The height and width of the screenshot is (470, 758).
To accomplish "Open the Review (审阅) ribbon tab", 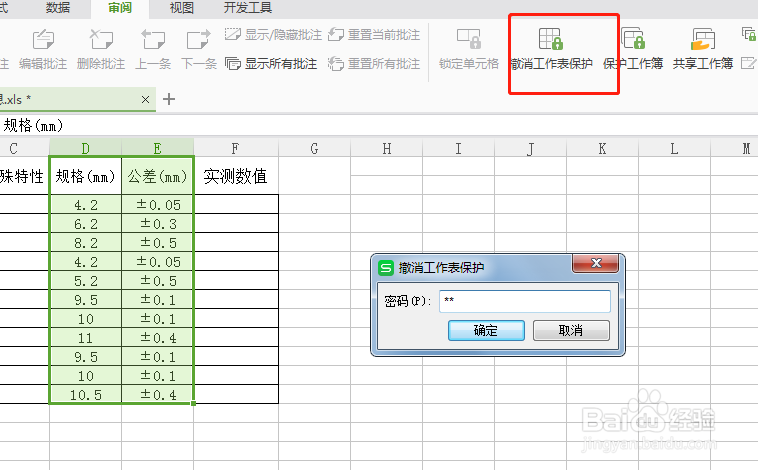I will pyautogui.click(x=119, y=8).
